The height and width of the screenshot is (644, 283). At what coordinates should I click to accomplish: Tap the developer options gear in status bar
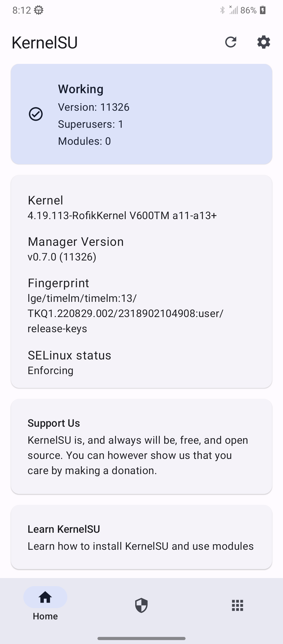[x=38, y=10]
